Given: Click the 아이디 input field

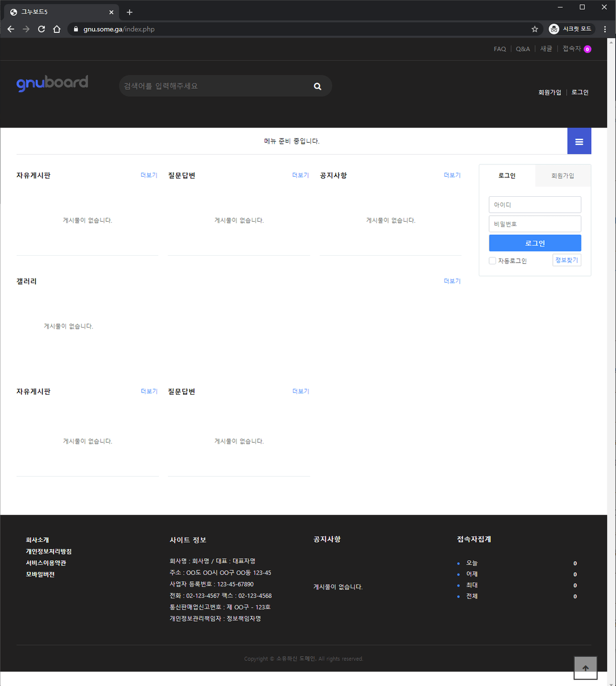Looking at the screenshot, I should point(534,205).
